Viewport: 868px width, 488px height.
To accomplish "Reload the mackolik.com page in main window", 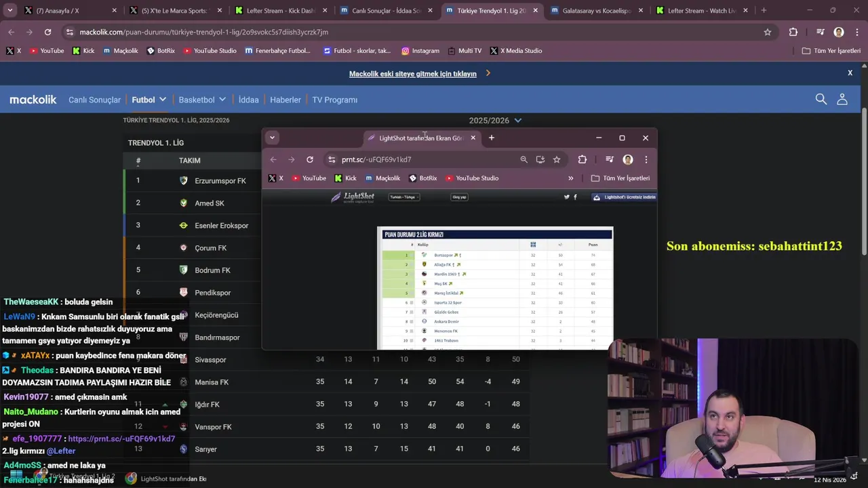I will click(47, 32).
